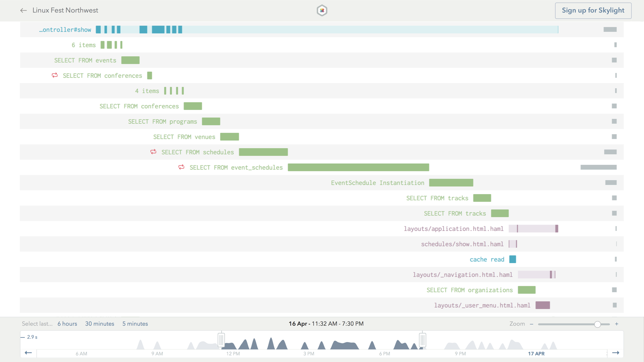Expand the 6 items group

83,45
